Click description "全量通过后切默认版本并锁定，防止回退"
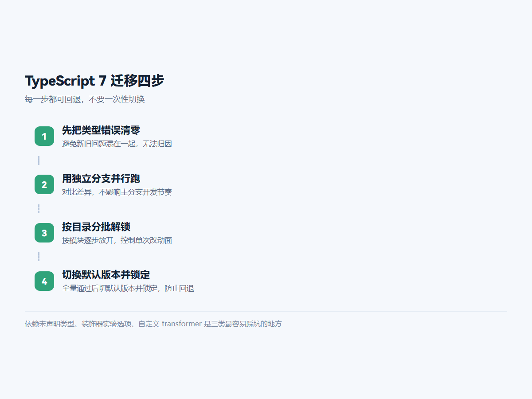The height and width of the screenshot is (399, 532). pyautogui.click(x=128, y=288)
